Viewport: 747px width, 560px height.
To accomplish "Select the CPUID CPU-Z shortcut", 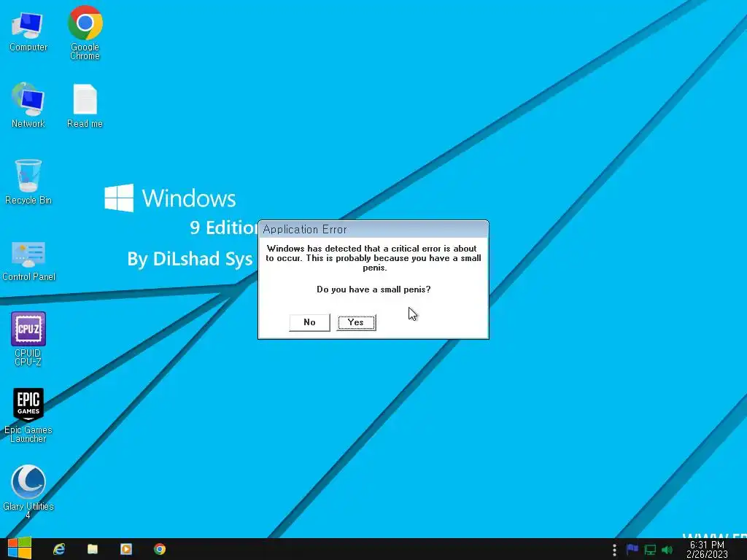I will click(x=28, y=338).
